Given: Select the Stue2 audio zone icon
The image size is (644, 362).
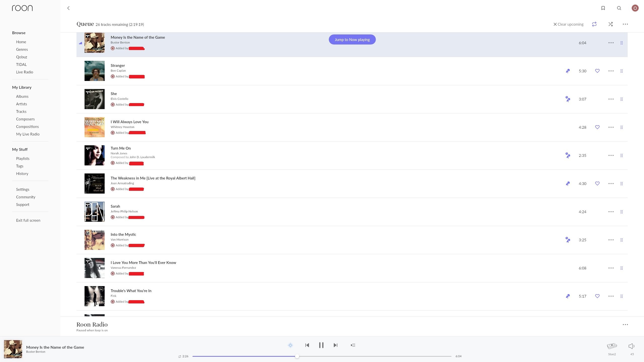Looking at the screenshot, I should tap(612, 346).
